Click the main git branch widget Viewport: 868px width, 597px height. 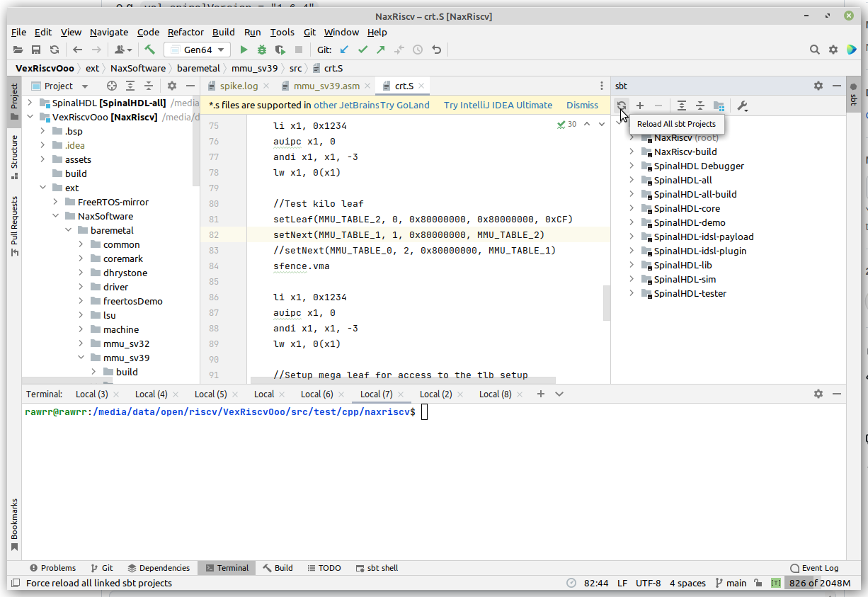pyautogui.click(x=731, y=584)
